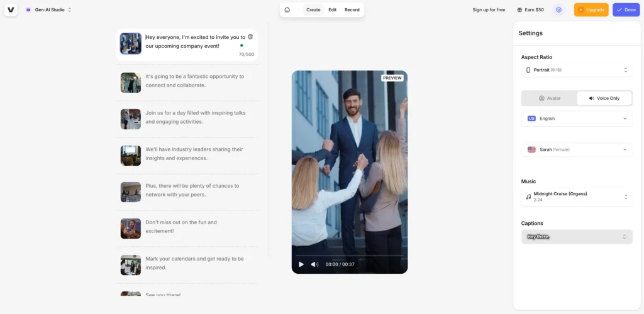This screenshot has width=644, height=314.
Task: Change the Captions style selector
Action: tap(577, 237)
